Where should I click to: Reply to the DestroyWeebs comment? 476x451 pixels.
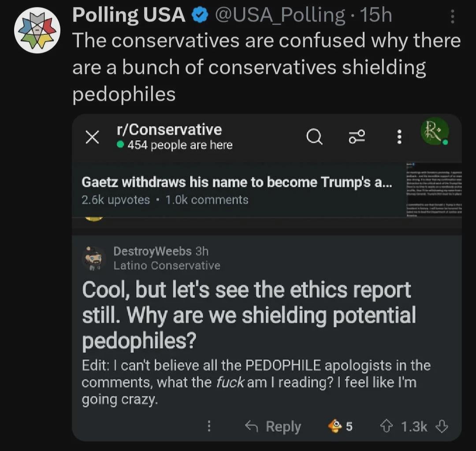(273, 426)
